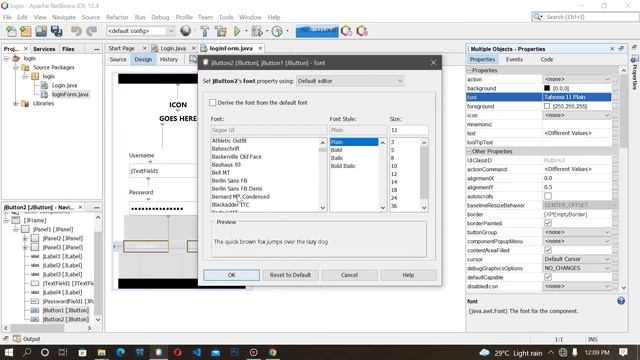Open Chrome from the taskbar
Image resolution: width=640 pixels, height=360 pixels.
tap(272, 352)
